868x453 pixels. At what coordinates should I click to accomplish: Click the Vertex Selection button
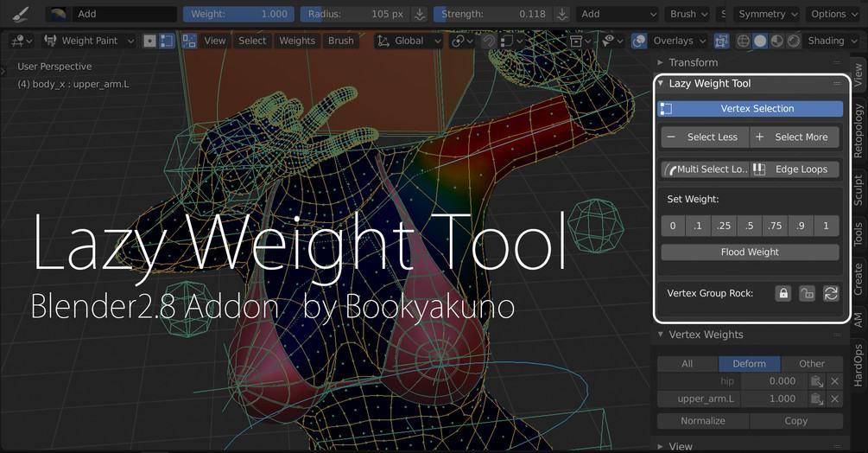[750, 109]
